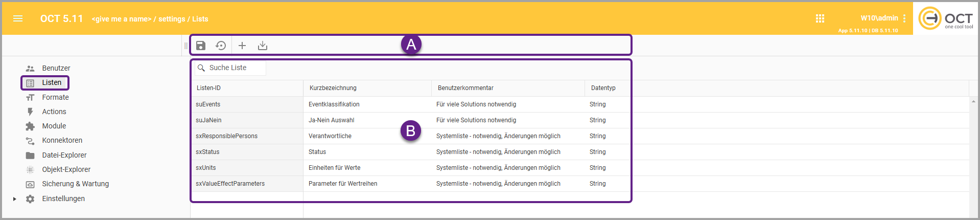Screen dimensions: 980x220
Task: Expand the Einstellungen tree node
Action: 15,199
